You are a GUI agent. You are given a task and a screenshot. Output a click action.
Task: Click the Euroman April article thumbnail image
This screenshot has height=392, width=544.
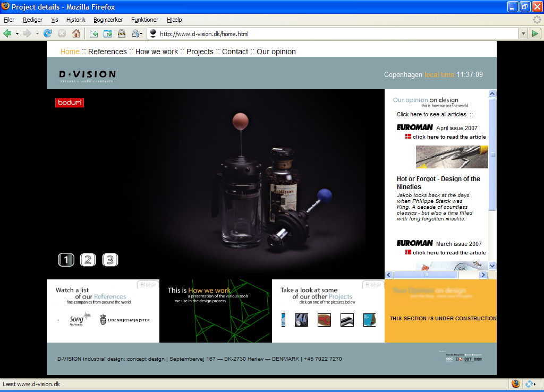(452, 157)
